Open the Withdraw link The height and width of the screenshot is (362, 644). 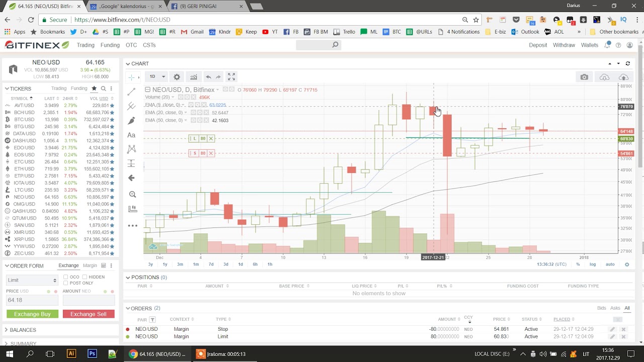[x=564, y=45]
